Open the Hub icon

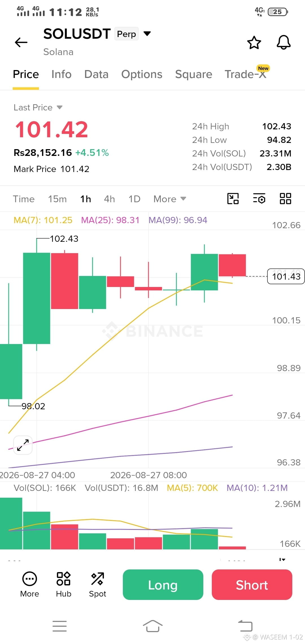(64, 585)
